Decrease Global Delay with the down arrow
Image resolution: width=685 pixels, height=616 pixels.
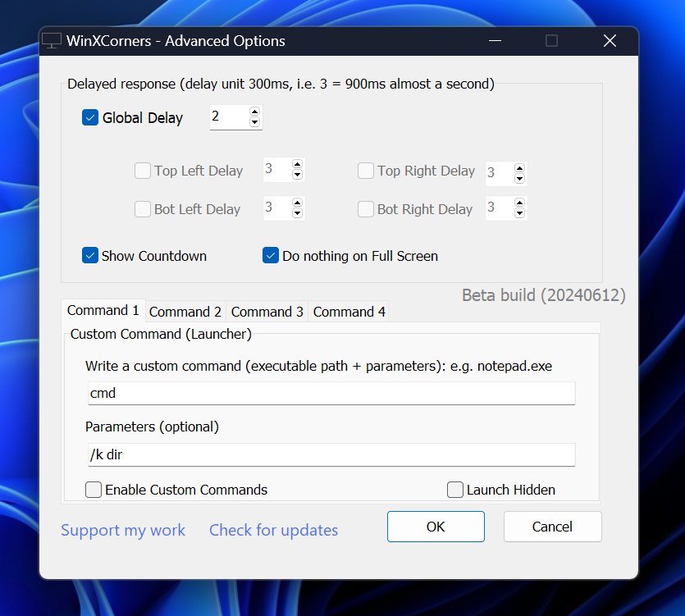(254, 122)
